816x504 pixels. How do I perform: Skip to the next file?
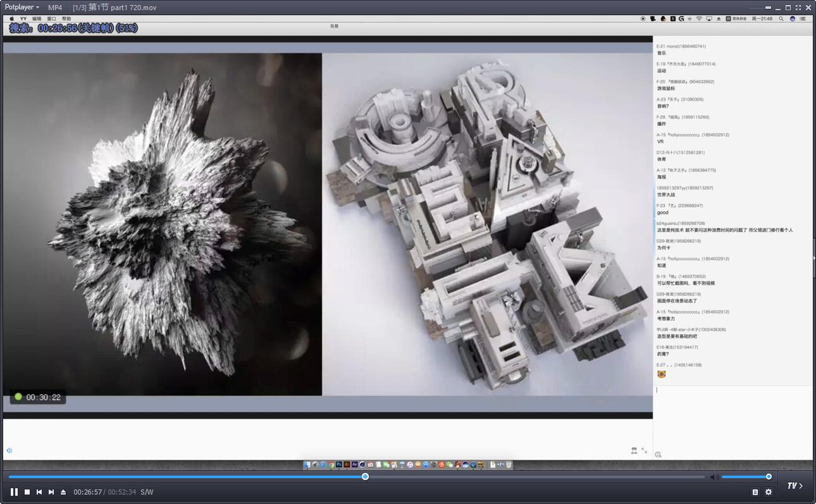(51, 492)
